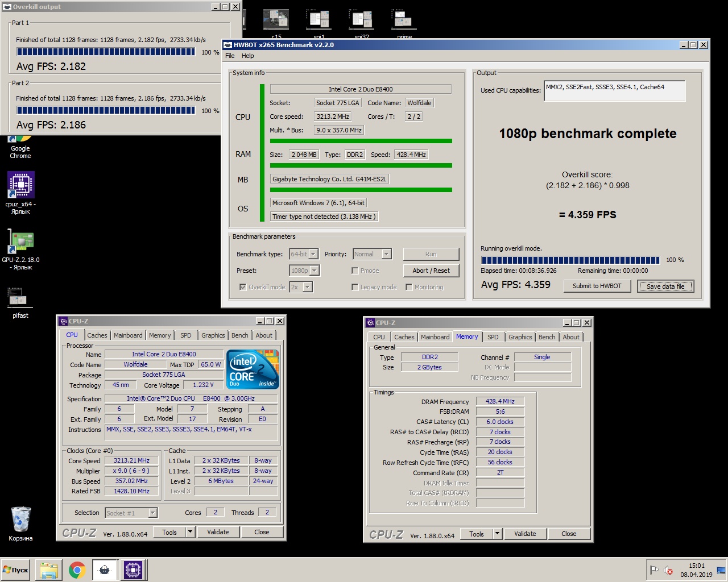Click the Used CPU capabilities text box
The height and width of the screenshot is (582, 728).
(x=614, y=90)
